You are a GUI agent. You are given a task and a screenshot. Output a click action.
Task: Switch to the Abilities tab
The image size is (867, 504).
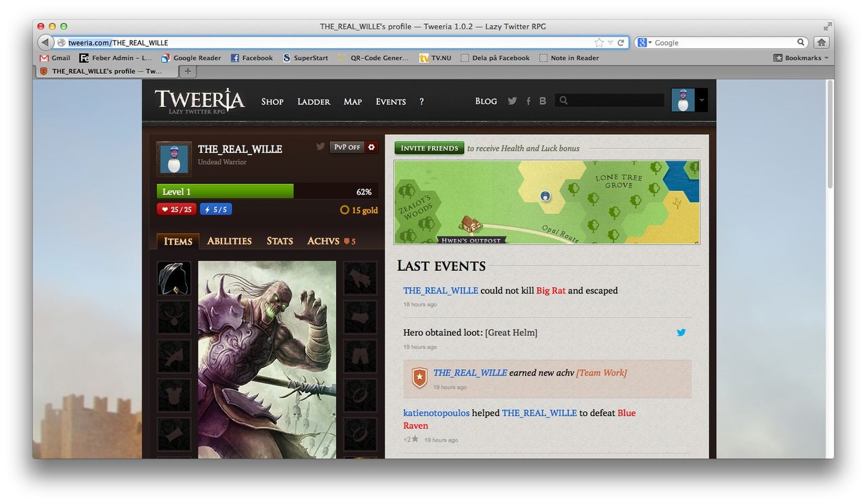pyautogui.click(x=229, y=241)
